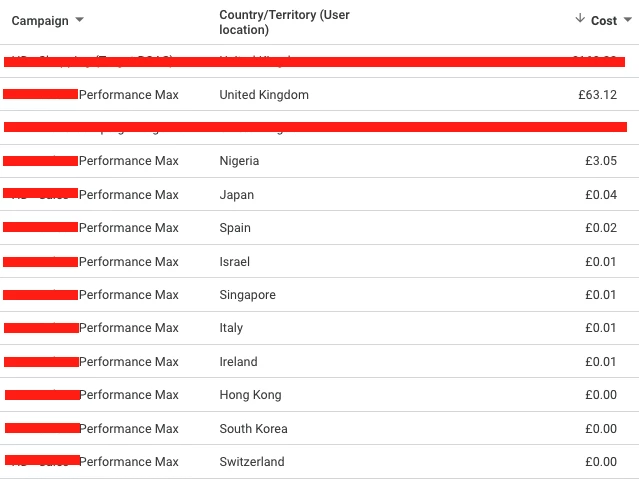The height and width of the screenshot is (481, 639).
Task: Select the Hong Kong country cell
Action: pyautogui.click(x=250, y=395)
